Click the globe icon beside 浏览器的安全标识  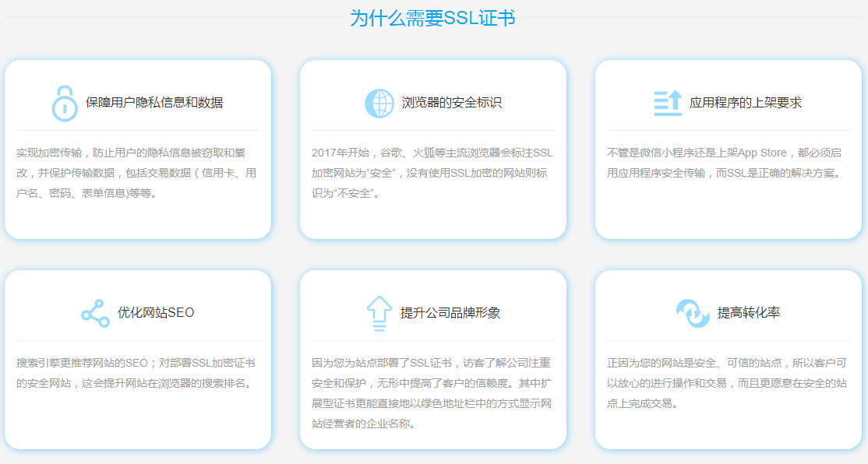[379, 103]
